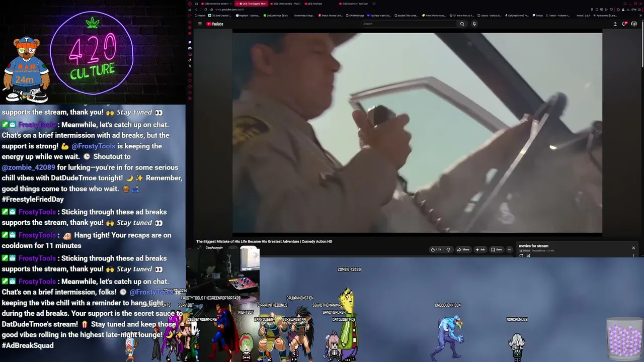Save the video to a playlist
Image resolution: width=644 pixels, height=362 pixels.
click(x=497, y=249)
